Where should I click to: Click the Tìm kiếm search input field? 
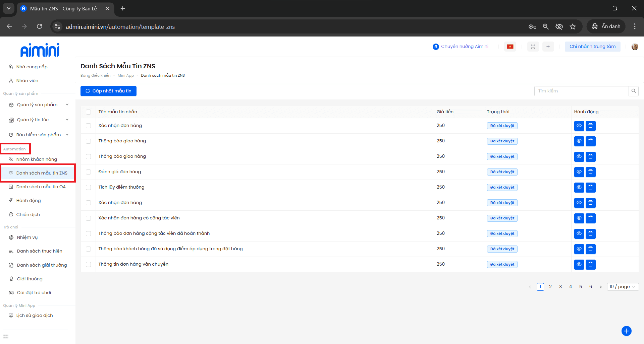pos(581,91)
